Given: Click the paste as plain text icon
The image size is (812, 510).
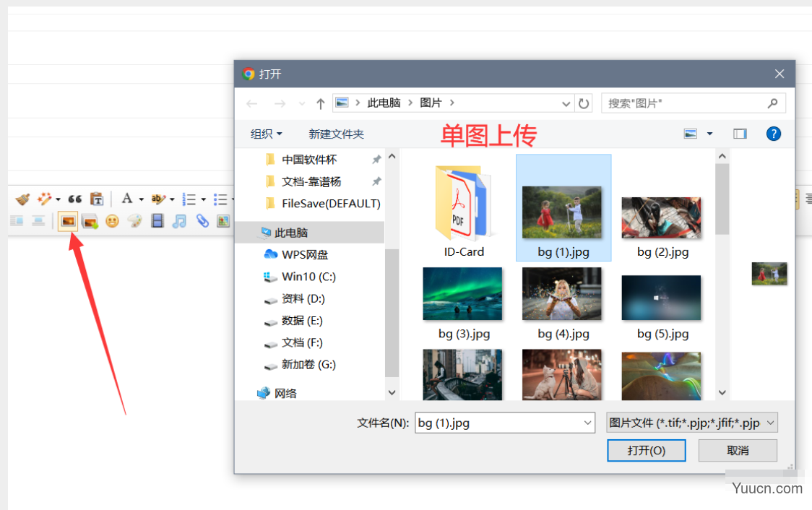Looking at the screenshot, I should pos(97,199).
